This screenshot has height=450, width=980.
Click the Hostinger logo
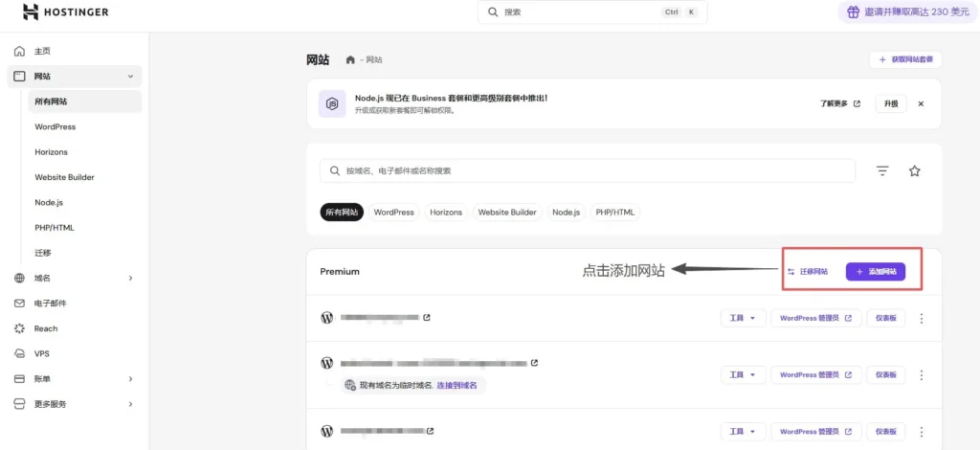point(65,11)
